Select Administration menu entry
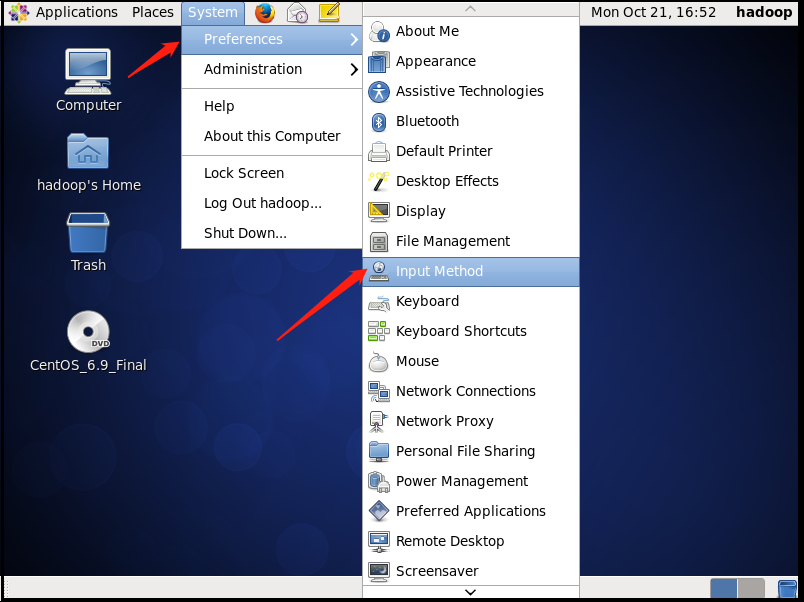Image resolution: width=804 pixels, height=602 pixels. [x=272, y=70]
